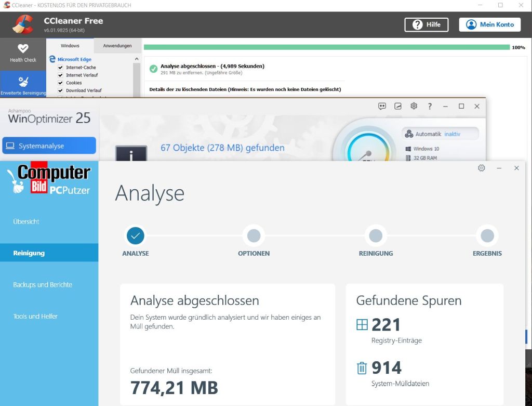Click the CCleaner logo in header
532x406 pixels.
[23, 25]
